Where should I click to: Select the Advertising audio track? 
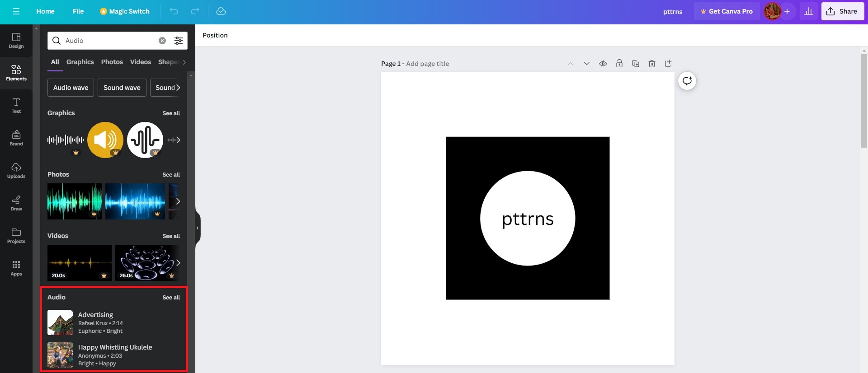point(113,322)
